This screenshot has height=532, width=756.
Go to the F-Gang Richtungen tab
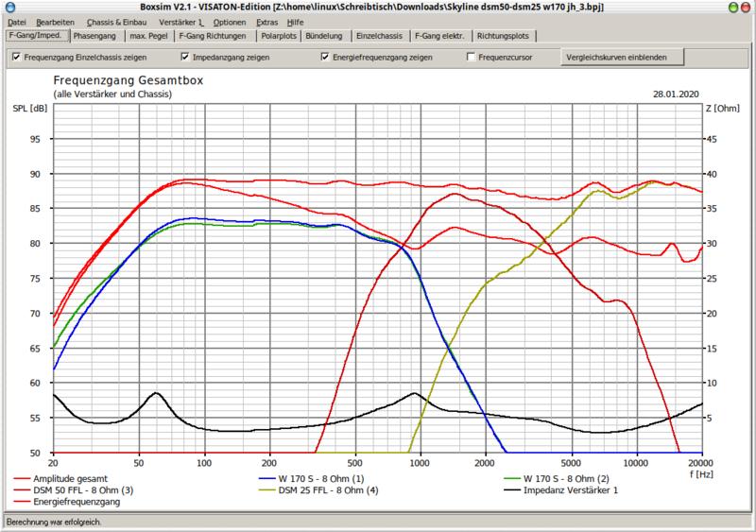pos(213,36)
